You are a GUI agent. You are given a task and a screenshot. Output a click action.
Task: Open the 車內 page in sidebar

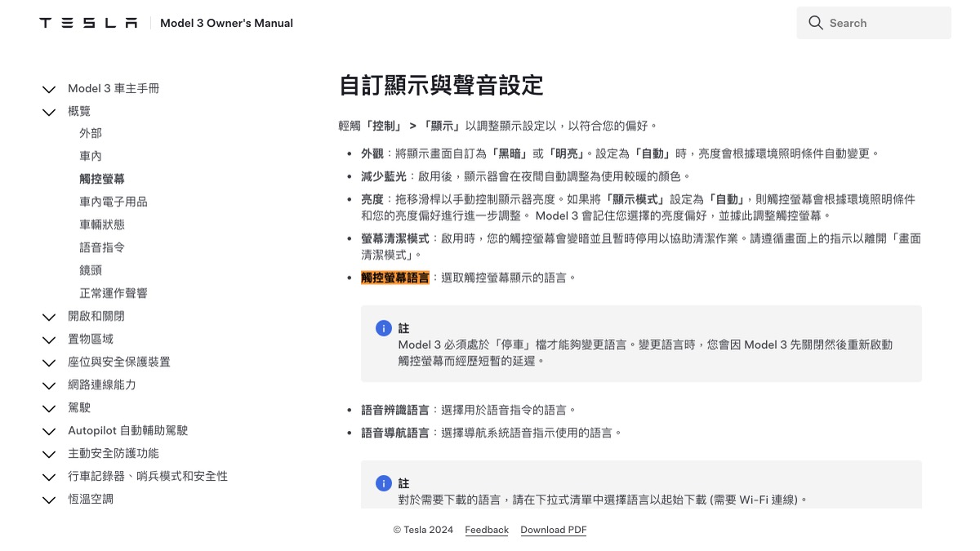point(91,156)
